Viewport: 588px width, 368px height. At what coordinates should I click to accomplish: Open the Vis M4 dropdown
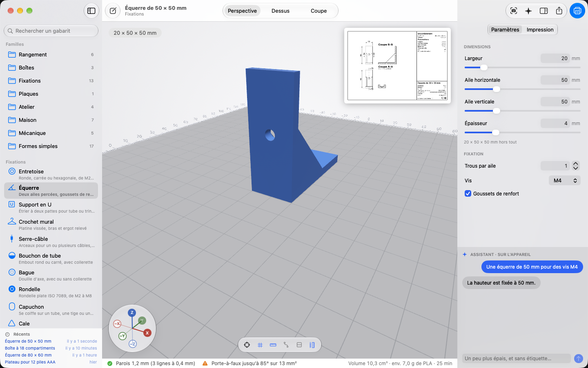pyautogui.click(x=565, y=180)
